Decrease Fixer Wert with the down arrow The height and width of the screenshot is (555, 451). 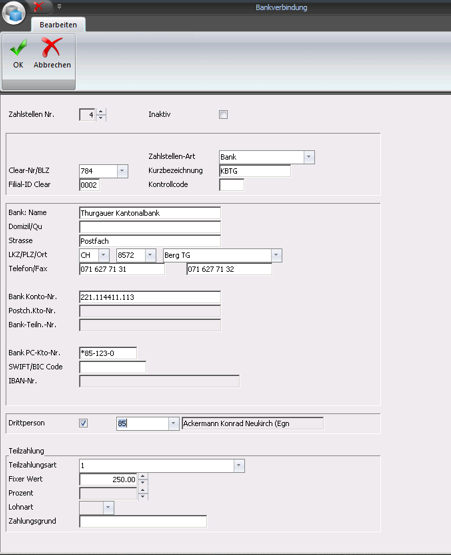click(x=143, y=482)
